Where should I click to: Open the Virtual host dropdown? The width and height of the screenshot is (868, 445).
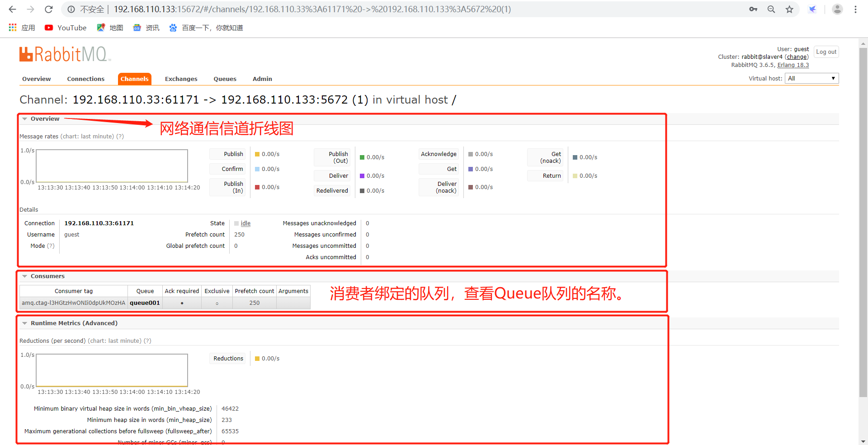click(x=811, y=78)
